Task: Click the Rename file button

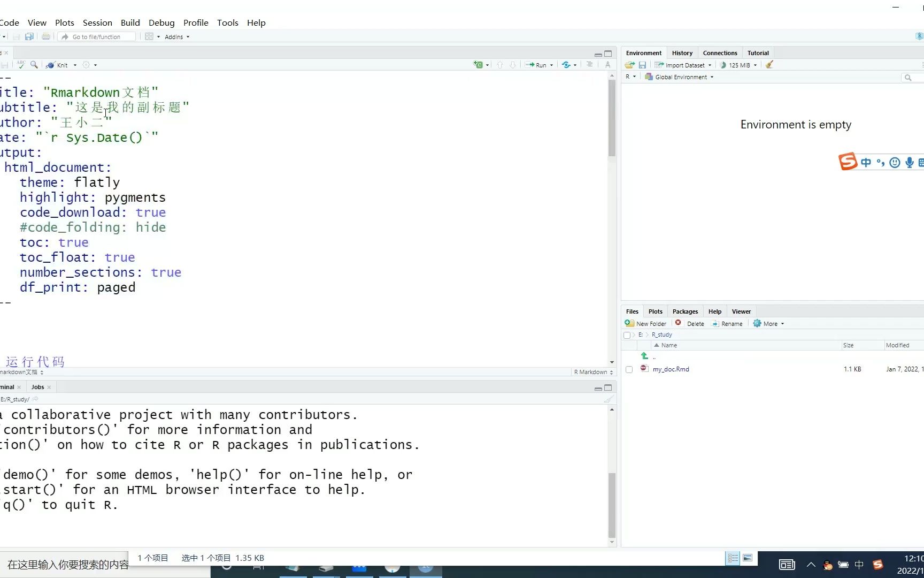Action: pos(727,323)
